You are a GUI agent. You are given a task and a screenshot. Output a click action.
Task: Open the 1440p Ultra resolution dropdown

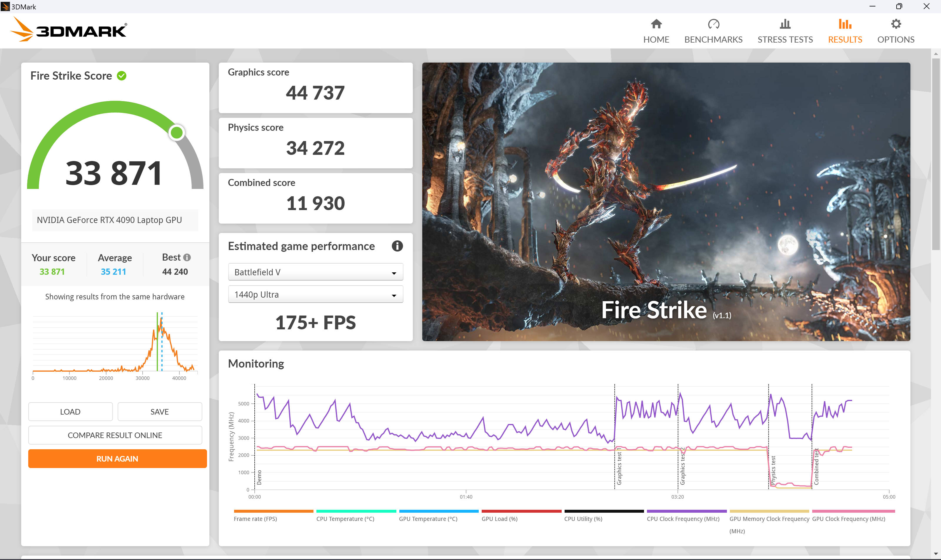(315, 294)
